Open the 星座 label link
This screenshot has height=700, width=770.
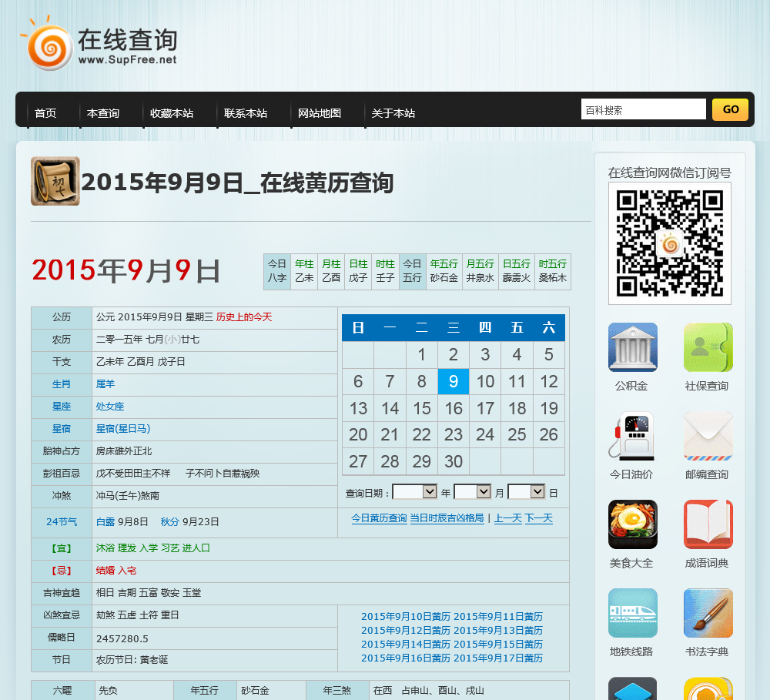[62, 407]
